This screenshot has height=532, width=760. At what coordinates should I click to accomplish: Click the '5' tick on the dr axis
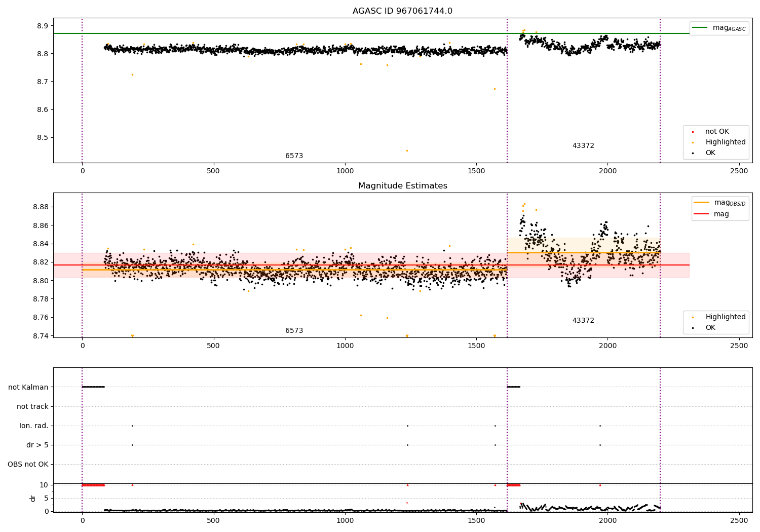47,499
